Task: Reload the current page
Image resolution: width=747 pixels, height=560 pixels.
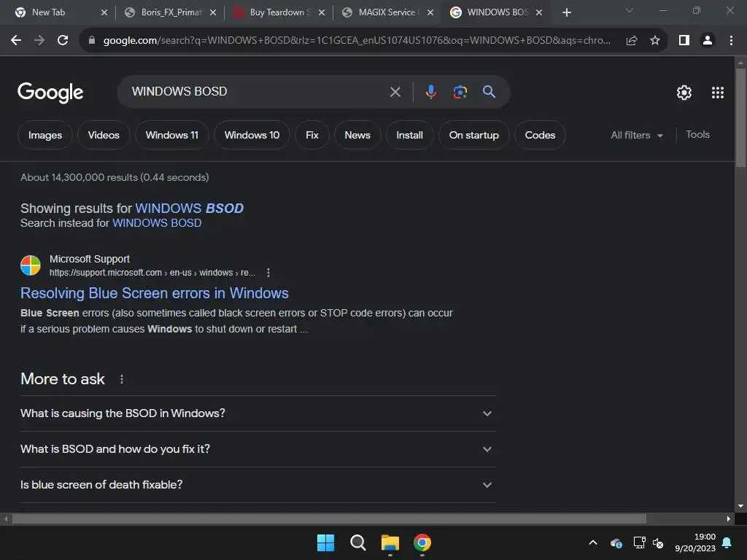Action: (63, 41)
